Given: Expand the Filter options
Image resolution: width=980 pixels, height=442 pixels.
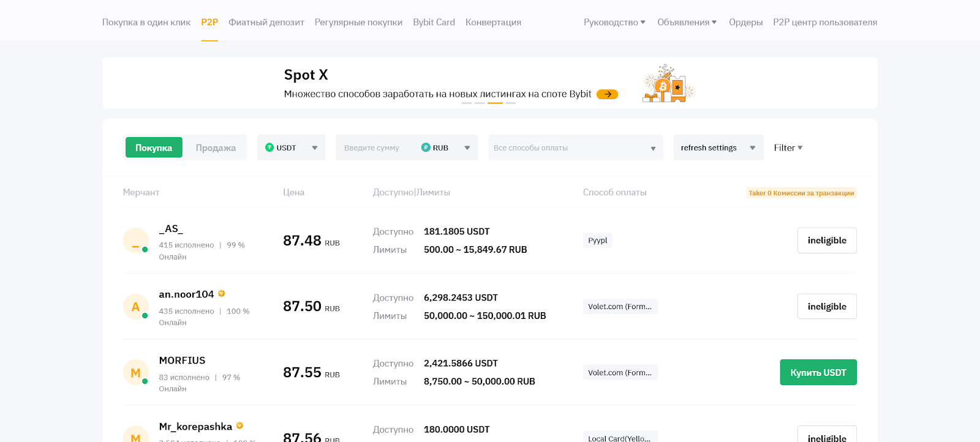Looking at the screenshot, I should [x=788, y=148].
